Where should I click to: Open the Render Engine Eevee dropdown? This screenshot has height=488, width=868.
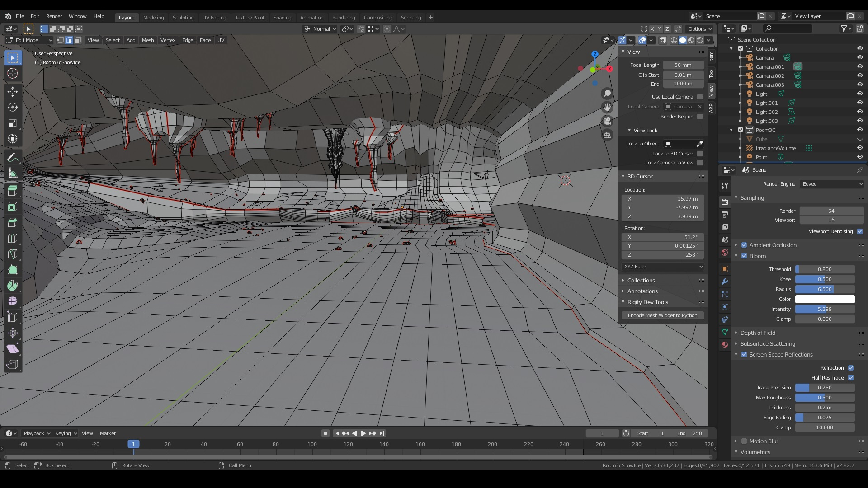[x=832, y=184]
